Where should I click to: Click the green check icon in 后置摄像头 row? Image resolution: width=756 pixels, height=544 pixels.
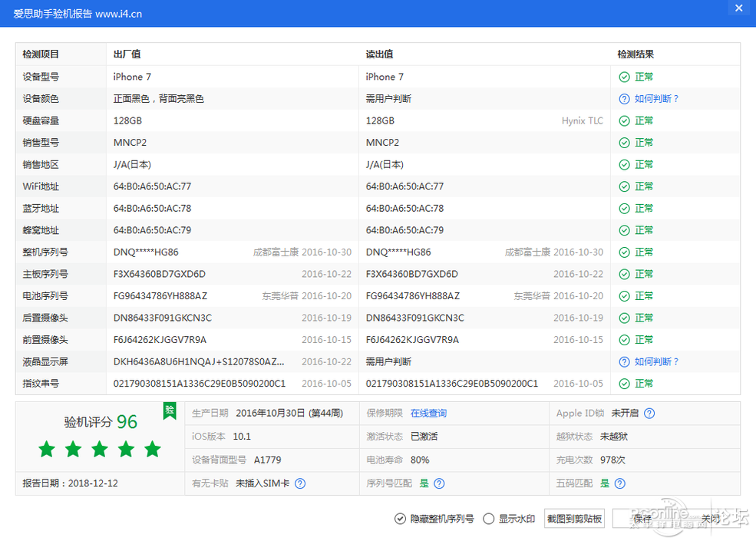[x=625, y=318]
